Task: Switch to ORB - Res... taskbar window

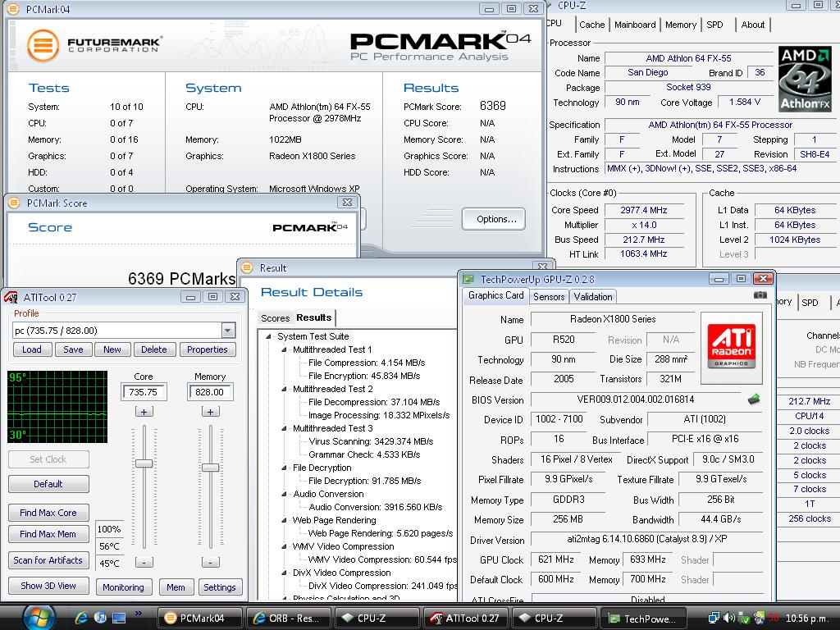Action: [289, 619]
